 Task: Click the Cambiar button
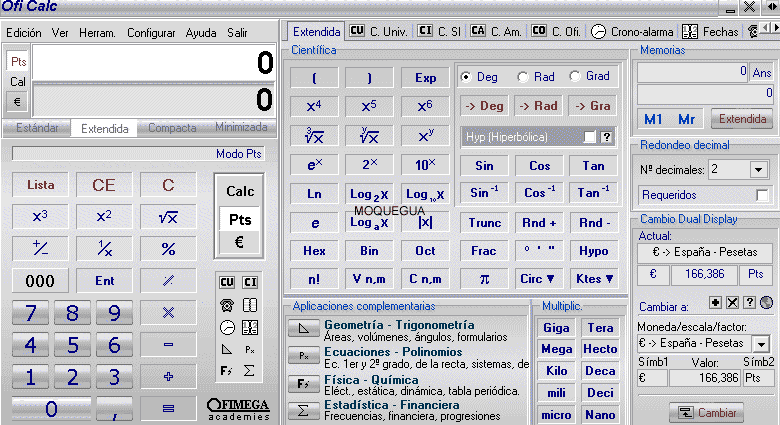click(x=707, y=413)
